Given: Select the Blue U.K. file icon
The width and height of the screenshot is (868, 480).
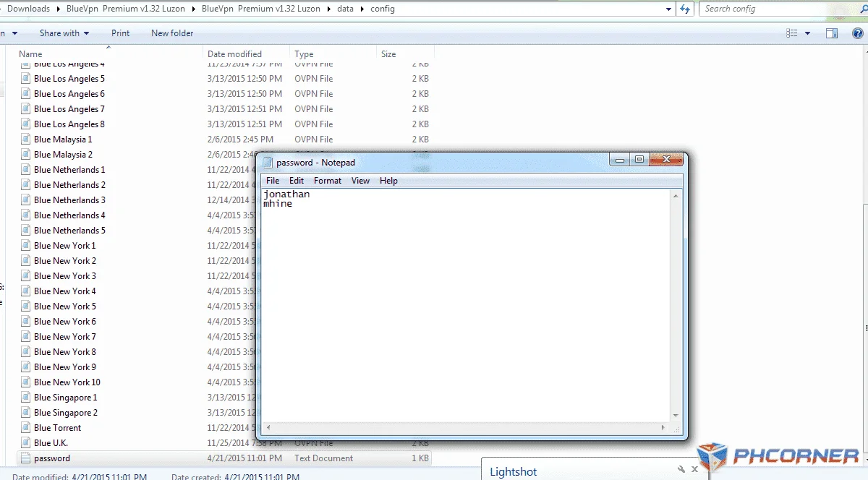Looking at the screenshot, I should (26, 443).
